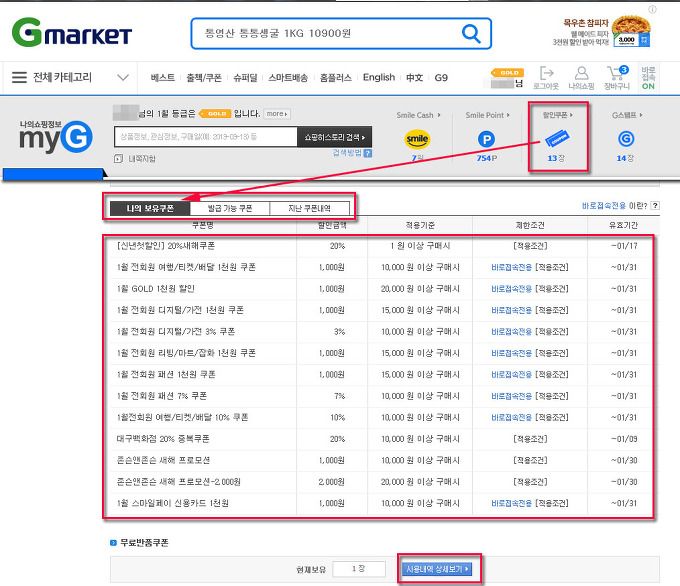
Task: Open the G9 link
Action: click(x=441, y=78)
